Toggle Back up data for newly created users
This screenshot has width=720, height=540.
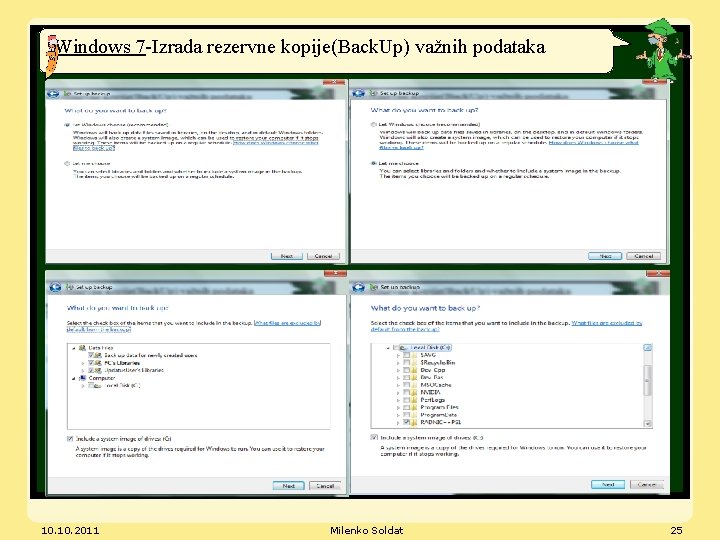pos(91,355)
